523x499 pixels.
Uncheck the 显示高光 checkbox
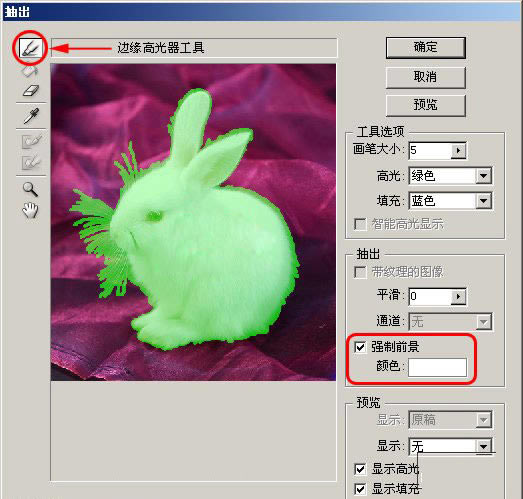click(360, 469)
